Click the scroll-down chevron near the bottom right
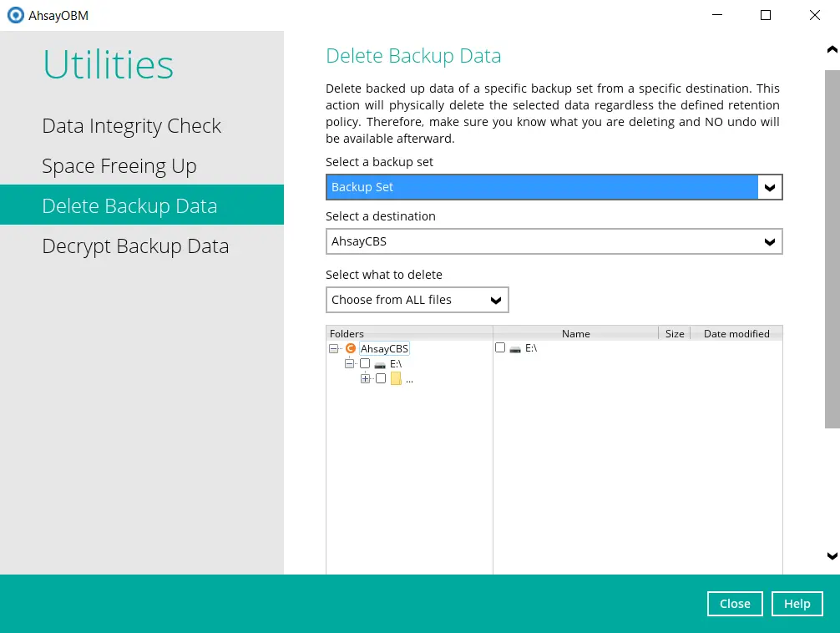 coord(832,555)
